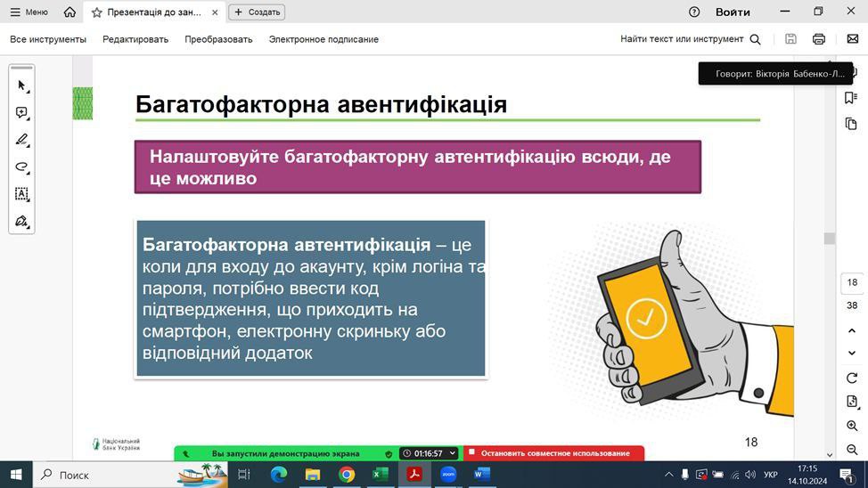Choose the add comment tool

21,113
